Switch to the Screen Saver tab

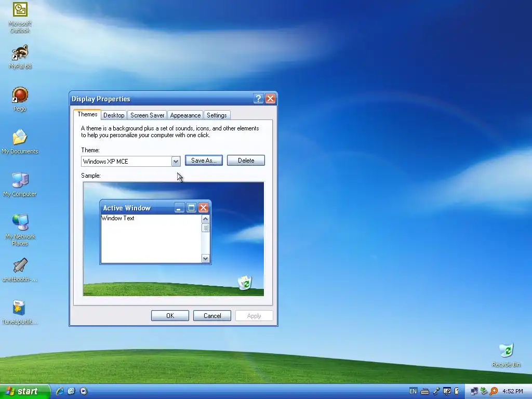[147, 115]
